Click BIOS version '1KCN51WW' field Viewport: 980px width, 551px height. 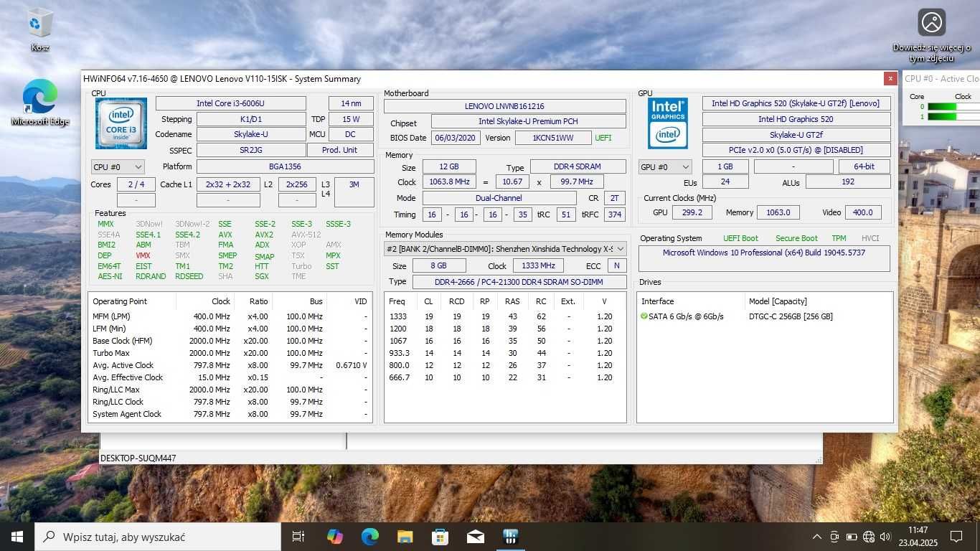click(x=553, y=138)
